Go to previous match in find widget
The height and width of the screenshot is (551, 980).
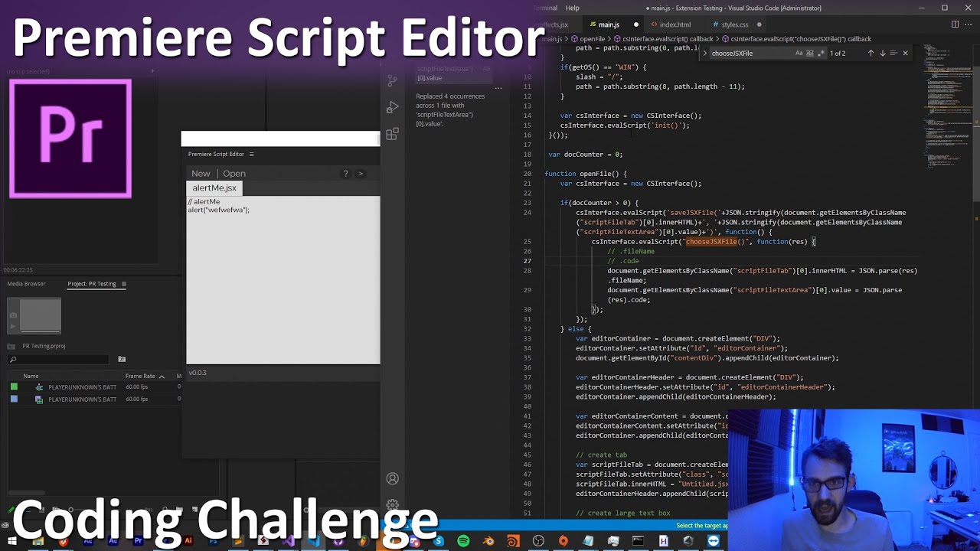(871, 54)
